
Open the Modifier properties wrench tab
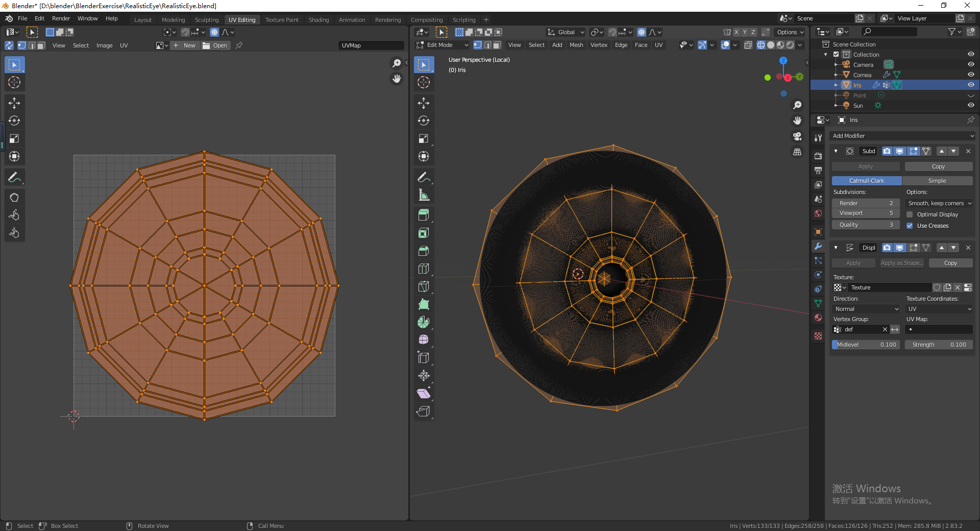[x=818, y=246]
